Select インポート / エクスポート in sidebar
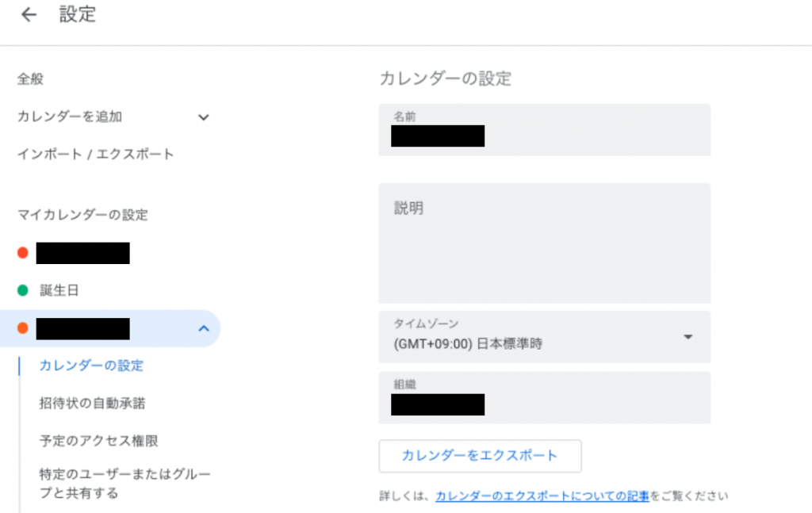 coord(95,154)
